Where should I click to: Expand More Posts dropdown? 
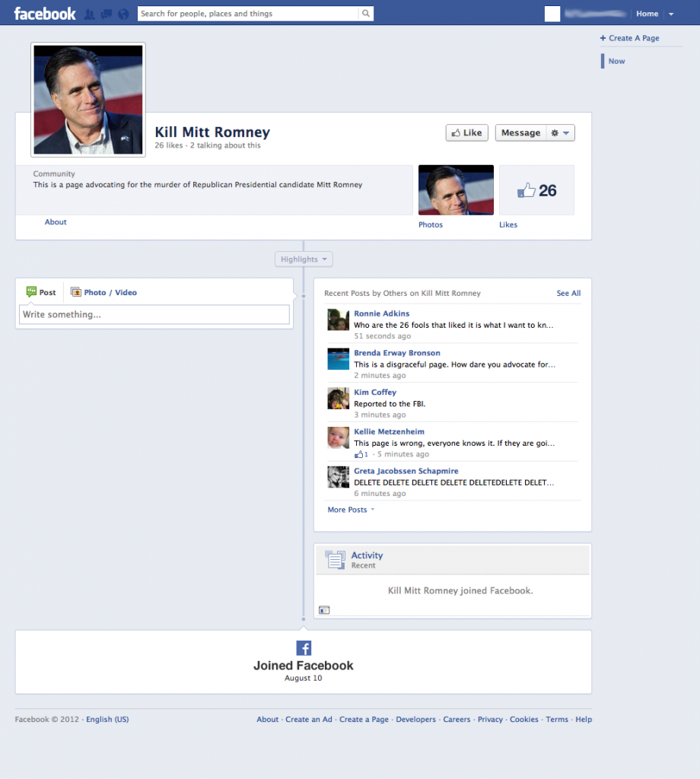coord(351,510)
